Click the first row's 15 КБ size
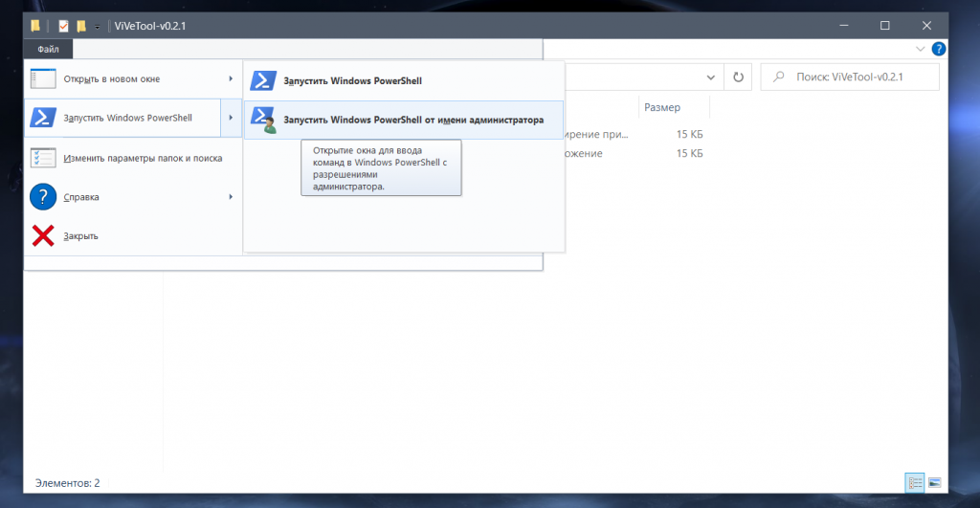 (689, 134)
